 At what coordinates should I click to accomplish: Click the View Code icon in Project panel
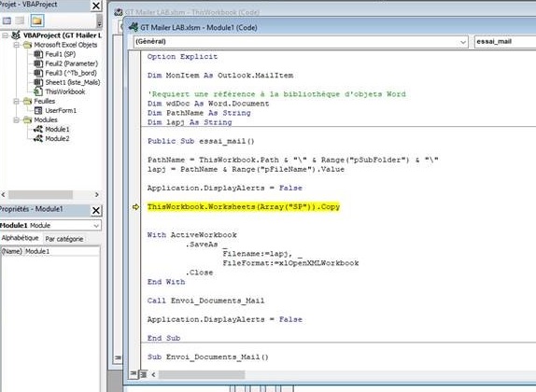pyautogui.click(x=7, y=21)
